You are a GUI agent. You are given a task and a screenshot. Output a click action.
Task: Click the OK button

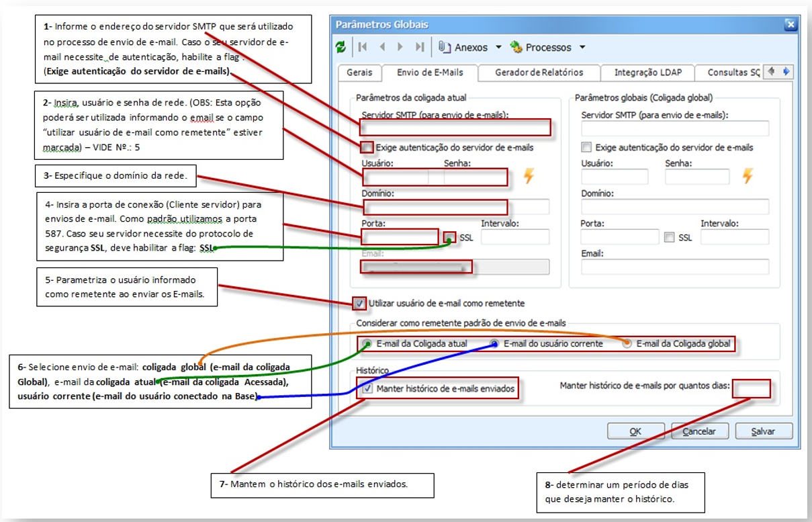635,431
